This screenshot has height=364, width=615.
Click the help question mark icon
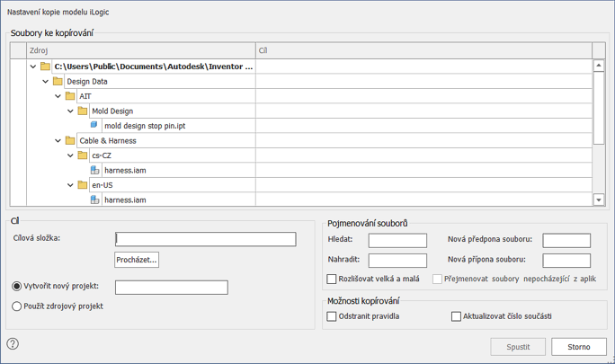click(x=13, y=344)
